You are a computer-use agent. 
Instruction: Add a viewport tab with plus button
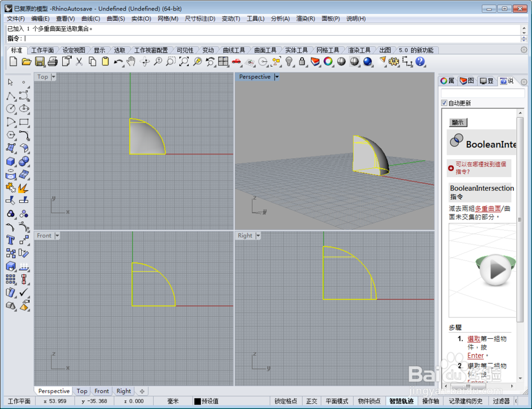pyautogui.click(x=142, y=391)
